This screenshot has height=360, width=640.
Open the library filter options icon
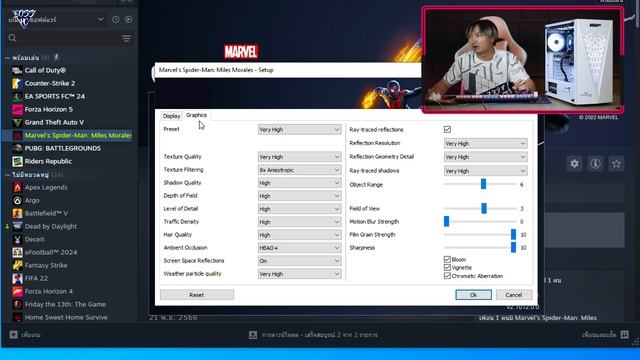tap(127, 38)
